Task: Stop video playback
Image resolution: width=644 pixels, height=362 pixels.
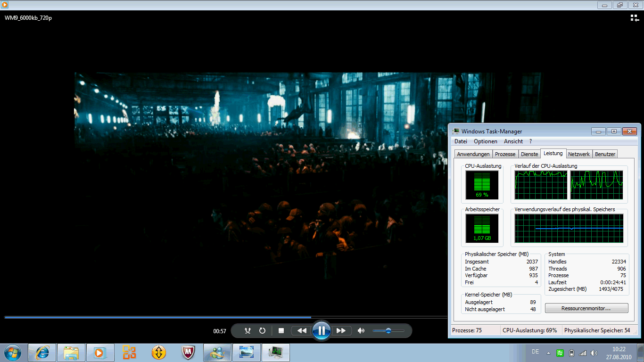Action: point(281,331)
